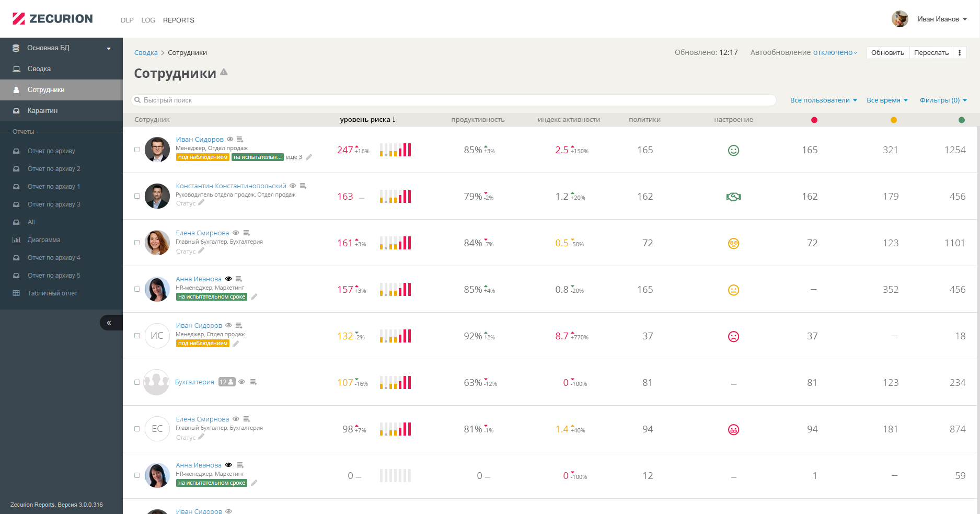Viewport: 980px width, 514px height.
Task: Open the Все пользователи dropdown
Action: [x=823, y=100]
